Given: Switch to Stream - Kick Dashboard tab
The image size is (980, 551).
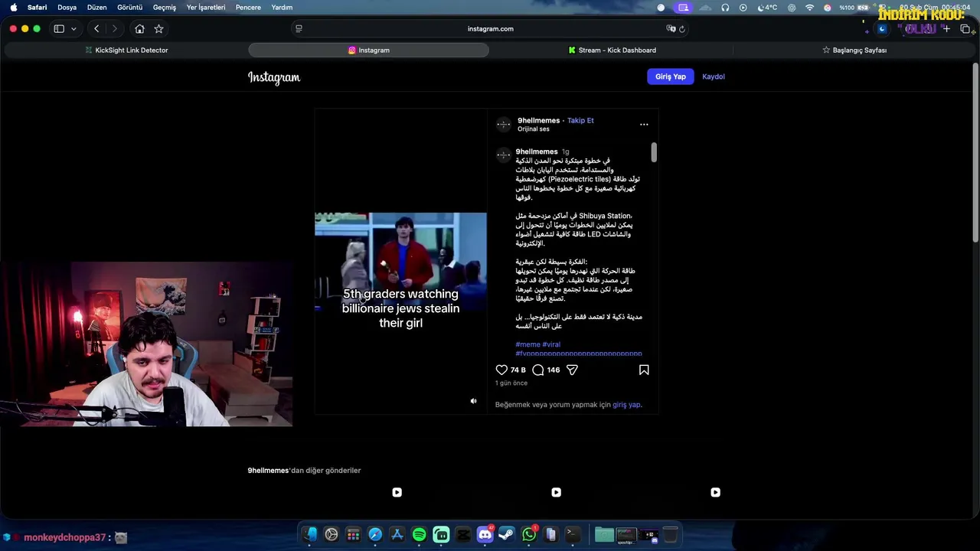Looking at the screenshot, I should [x=612, y=50].
